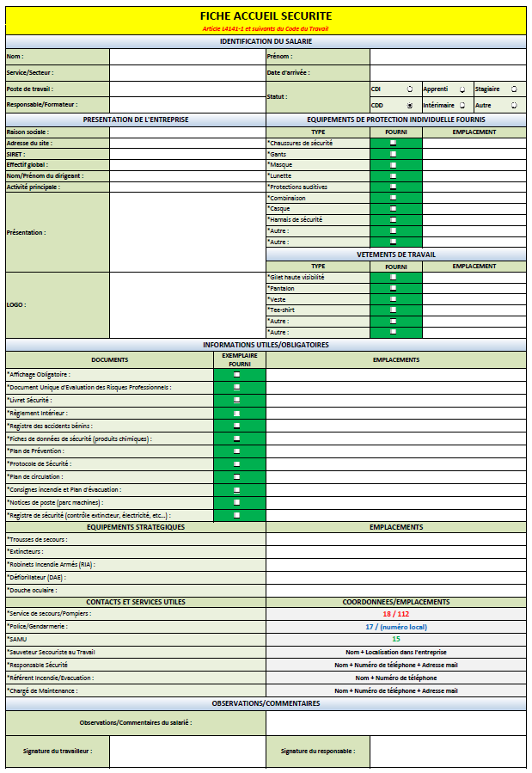Viewport: 532px width, 773px height.
Task: Enable the Plan de Prévention checkbox
Action: tap(237, 451)
